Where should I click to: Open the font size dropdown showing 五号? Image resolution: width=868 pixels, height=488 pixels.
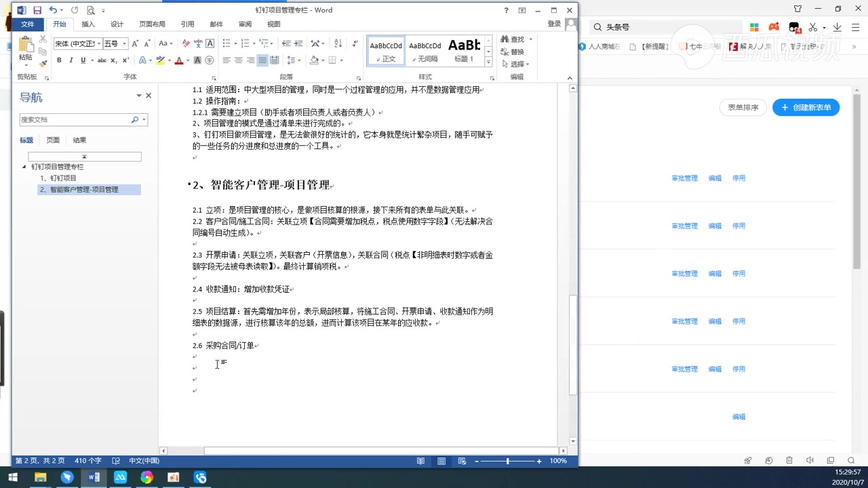[125, 43]
